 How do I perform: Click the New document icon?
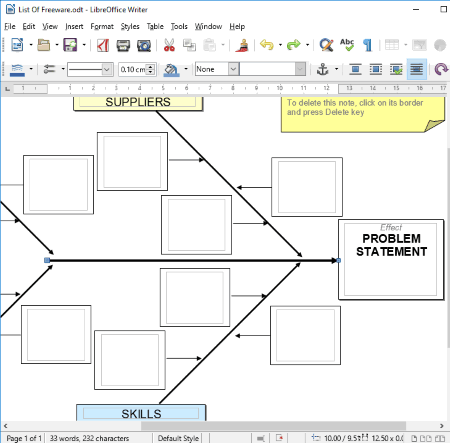[17, 45]
